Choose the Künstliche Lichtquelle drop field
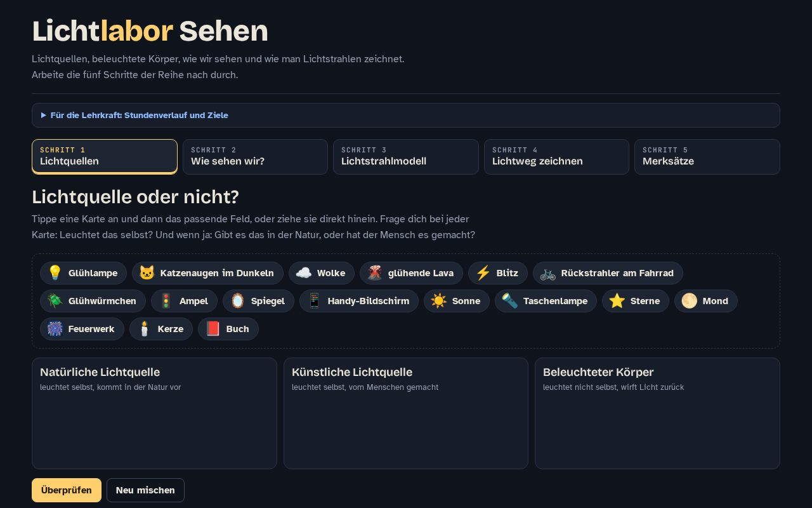812x508 pixels. click(x=406, y=413)
